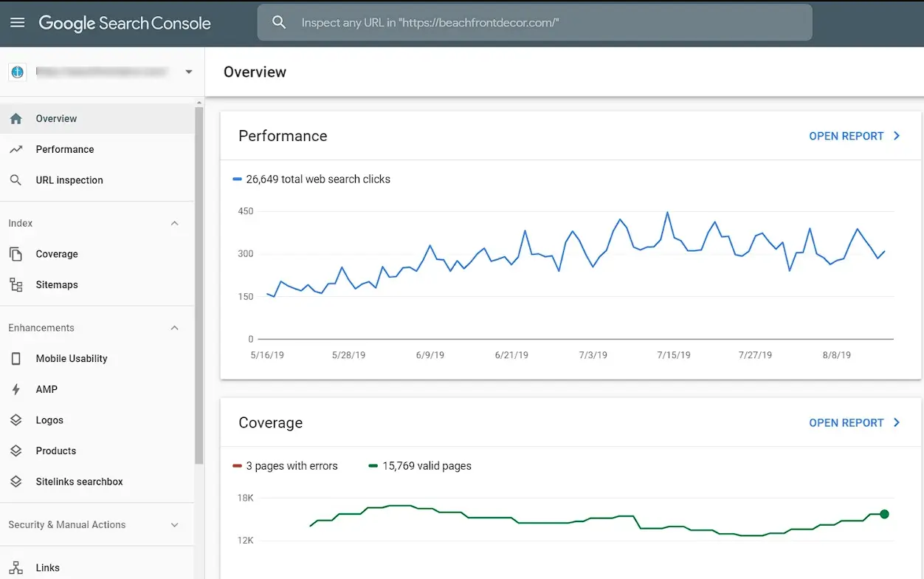Click the search magnifier icon in header
This screenshot has height=579, width=924.
pos(279,23)
